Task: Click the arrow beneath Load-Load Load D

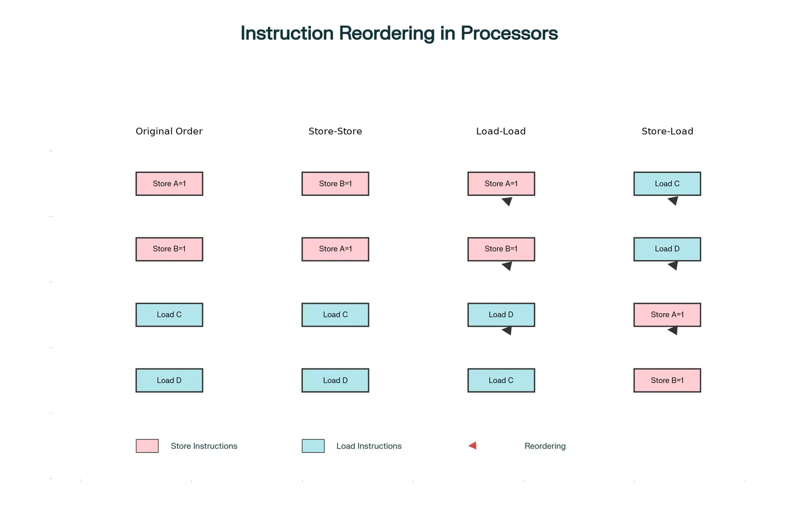Action: (507, 331)
